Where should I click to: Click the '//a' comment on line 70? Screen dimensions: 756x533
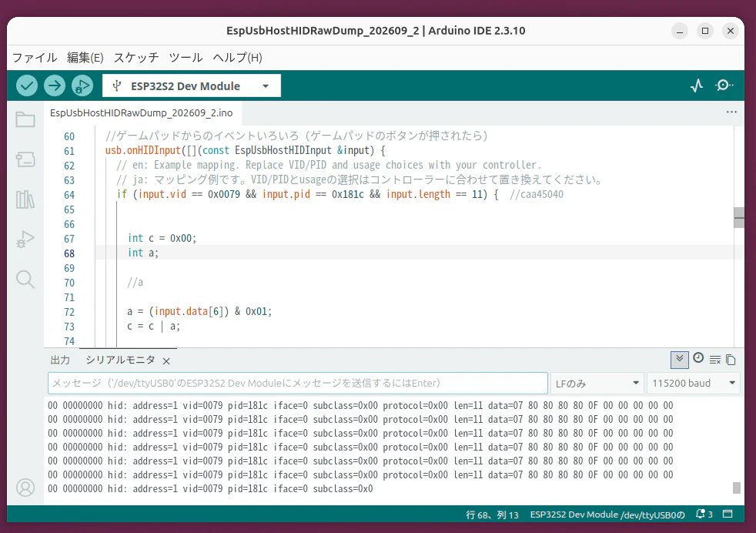point(135,282)
